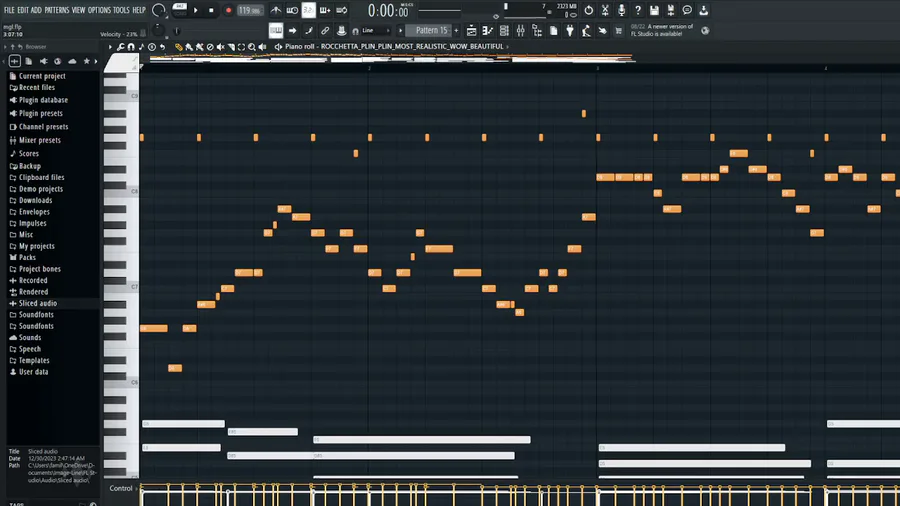This screenshot has height=506, width=900.
Task: Open the project files page icon
Action: click(553, 30)
